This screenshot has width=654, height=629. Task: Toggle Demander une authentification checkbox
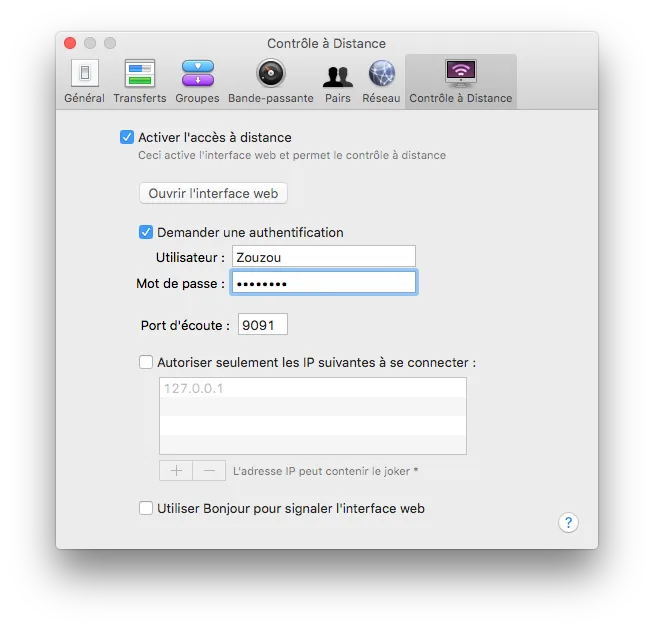(x=146, y=232)
